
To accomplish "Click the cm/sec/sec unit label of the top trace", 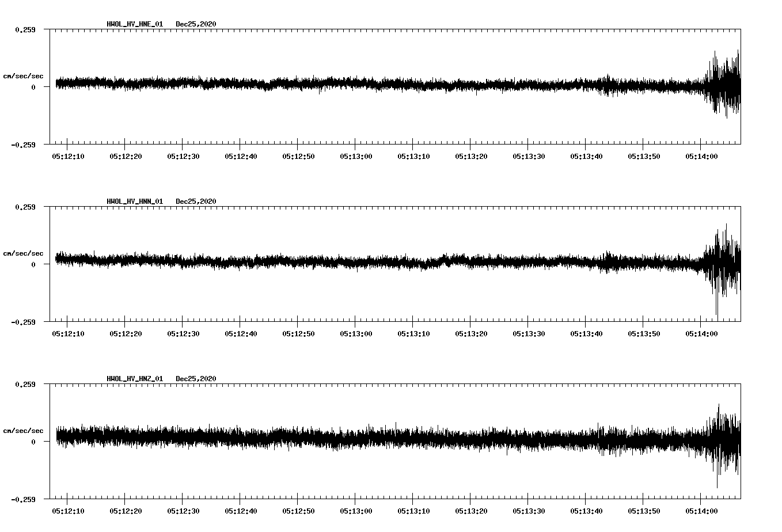I will [x=24, y=76].
